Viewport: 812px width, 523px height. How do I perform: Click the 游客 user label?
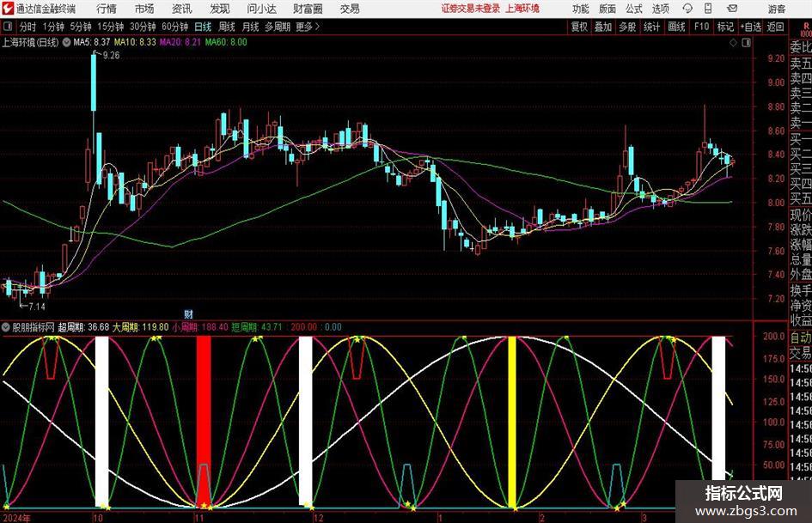(x=777, y=9)
